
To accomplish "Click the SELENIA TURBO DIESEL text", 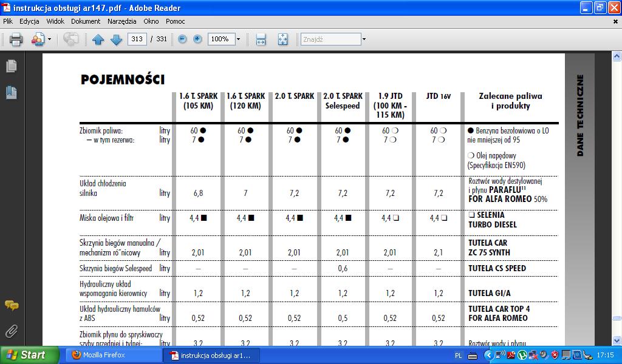I will [492, 220].
